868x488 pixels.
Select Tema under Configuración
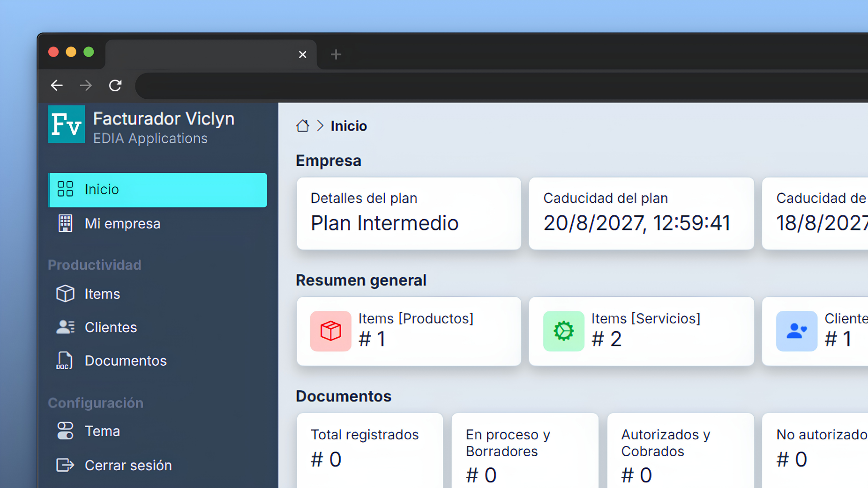pos(158,431)
